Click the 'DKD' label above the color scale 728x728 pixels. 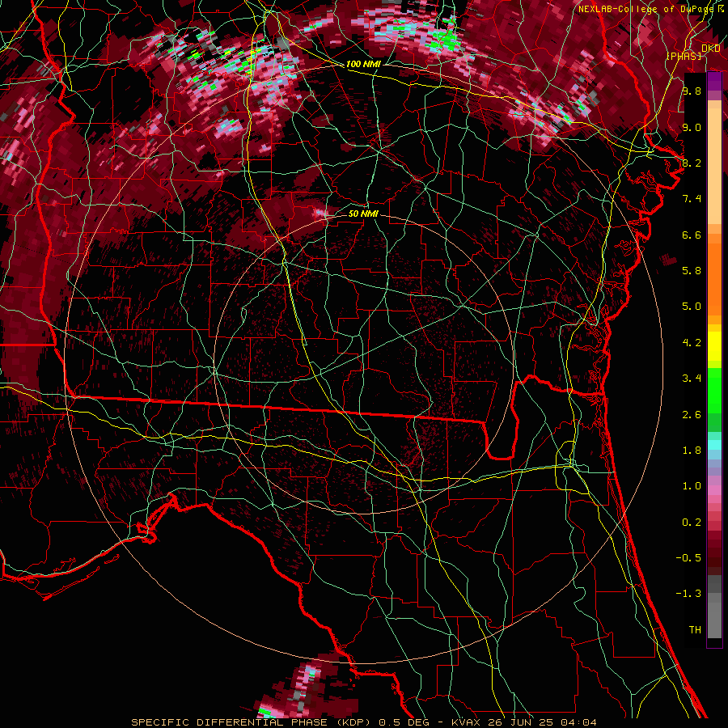(x=710, y=49)
